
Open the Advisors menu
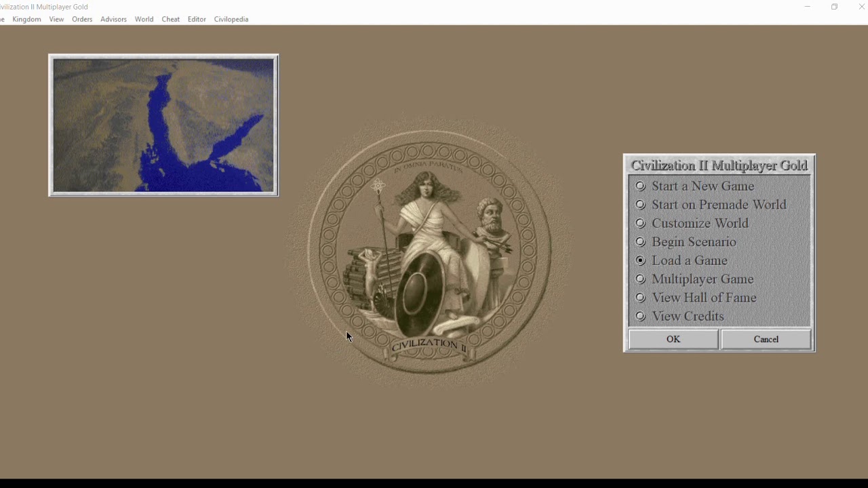pyautogui.click(x=113, y=19)
